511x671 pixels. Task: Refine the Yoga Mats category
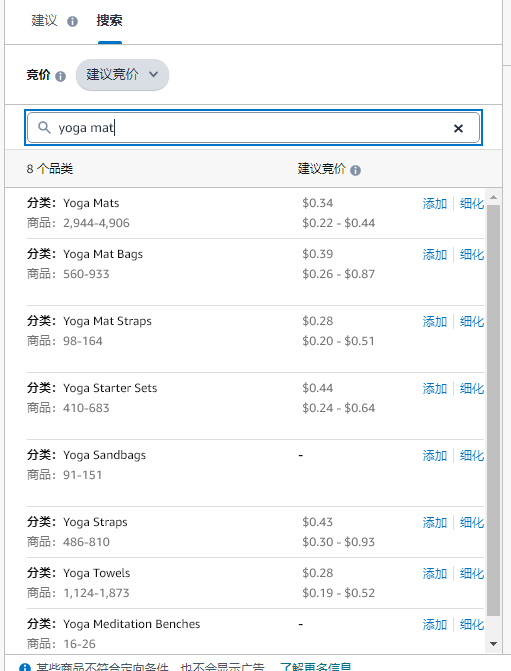pyautogui.click(x=472, y=203)
